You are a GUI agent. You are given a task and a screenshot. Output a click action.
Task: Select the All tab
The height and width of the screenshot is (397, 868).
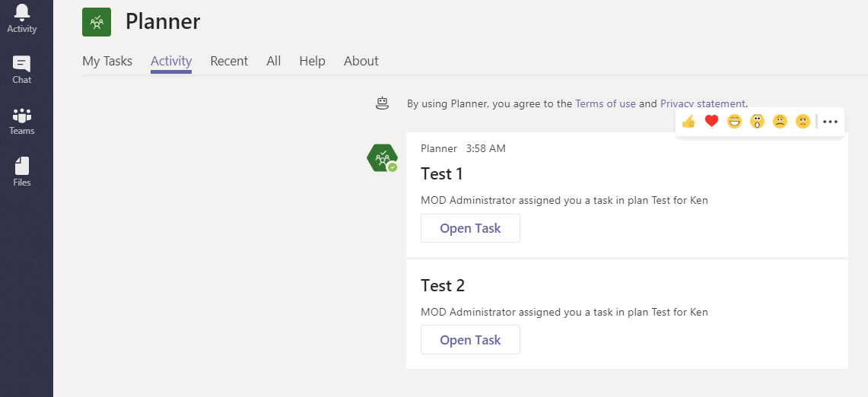point(274,62)
